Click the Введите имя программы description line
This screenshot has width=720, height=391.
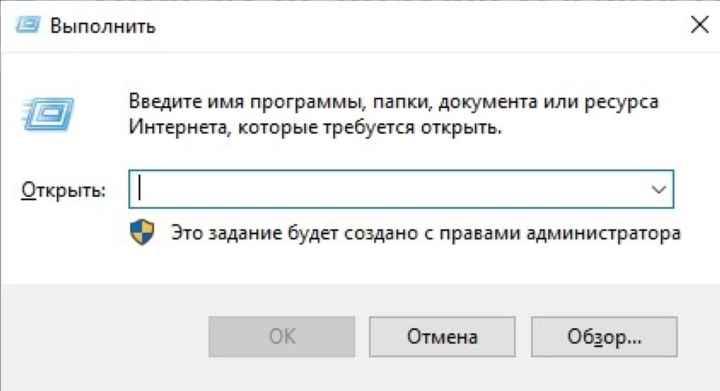(394, 102)
